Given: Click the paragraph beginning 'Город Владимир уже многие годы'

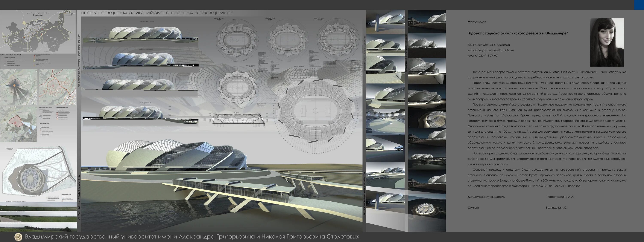Looking at the screenshot, I should pos(547,91).
